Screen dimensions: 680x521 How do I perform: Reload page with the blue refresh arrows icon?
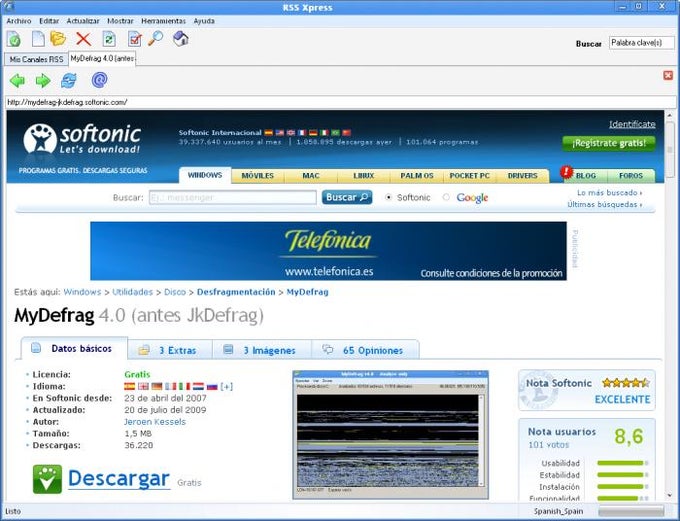point(69,80)
